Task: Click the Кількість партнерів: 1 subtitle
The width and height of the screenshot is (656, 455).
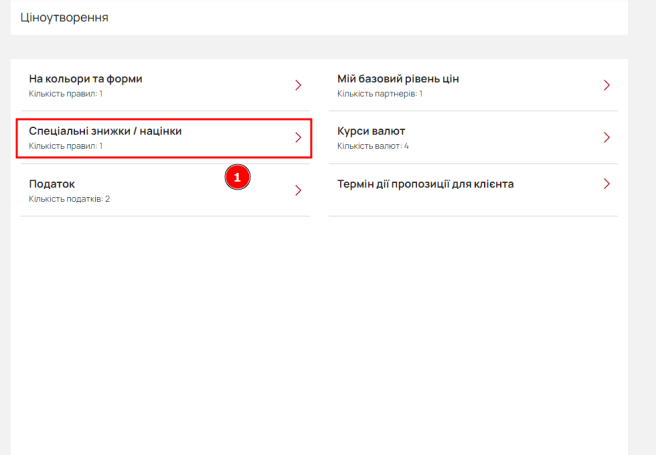Action: pos(380,94)
